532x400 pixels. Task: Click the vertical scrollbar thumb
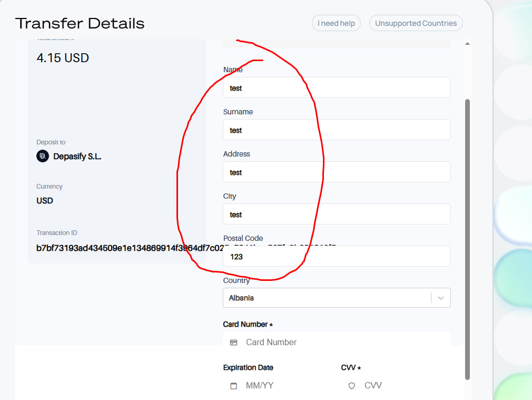(x=467, y=237)
